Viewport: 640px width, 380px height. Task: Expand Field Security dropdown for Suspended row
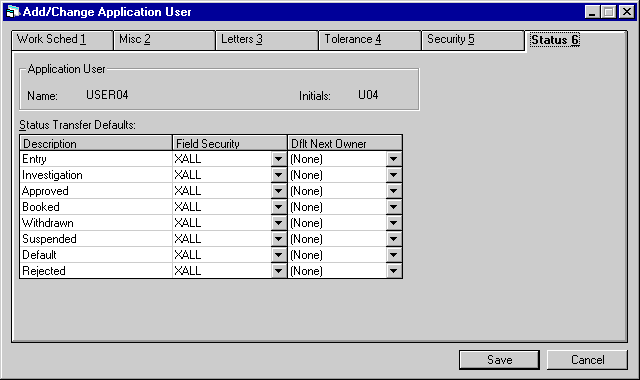tap(279, 239)
